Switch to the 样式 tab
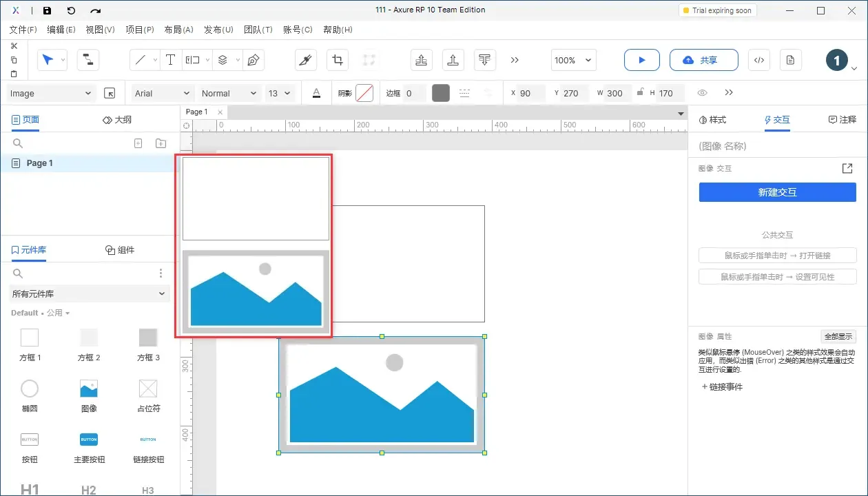Viewport: 868px width, 496px height. tap(712, 120)
